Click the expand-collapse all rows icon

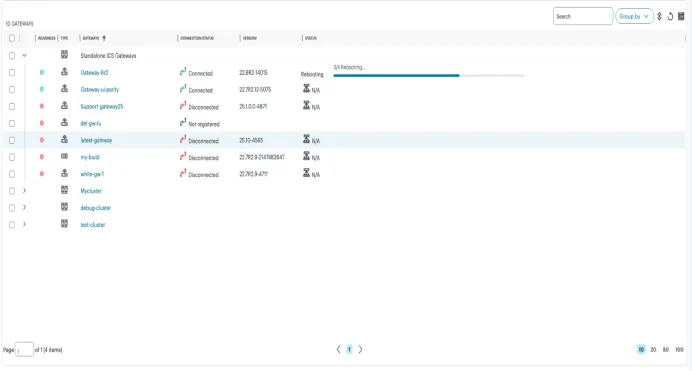659,16
